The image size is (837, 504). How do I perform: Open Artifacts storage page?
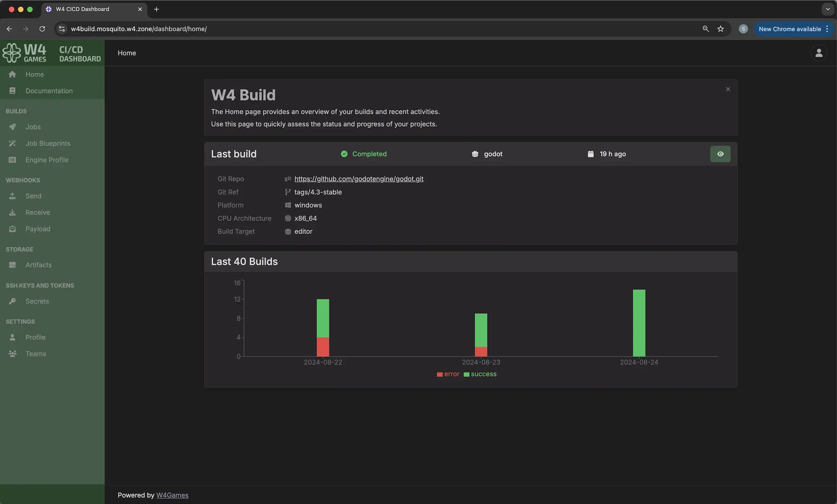[52, 265]
